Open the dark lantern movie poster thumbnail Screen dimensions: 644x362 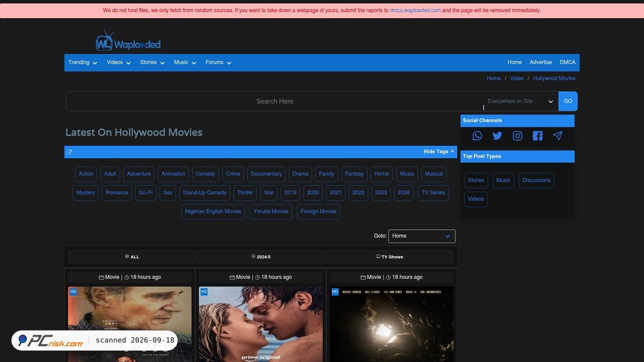[392, 324]
